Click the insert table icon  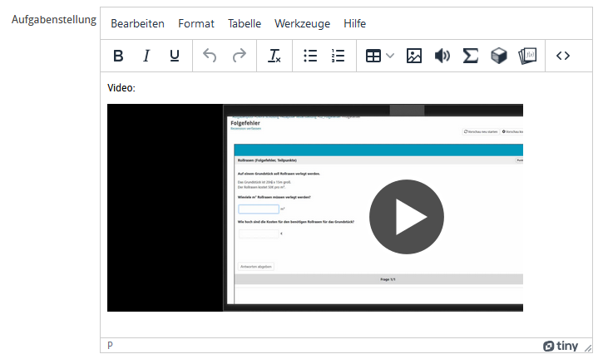tap(373, 56)
